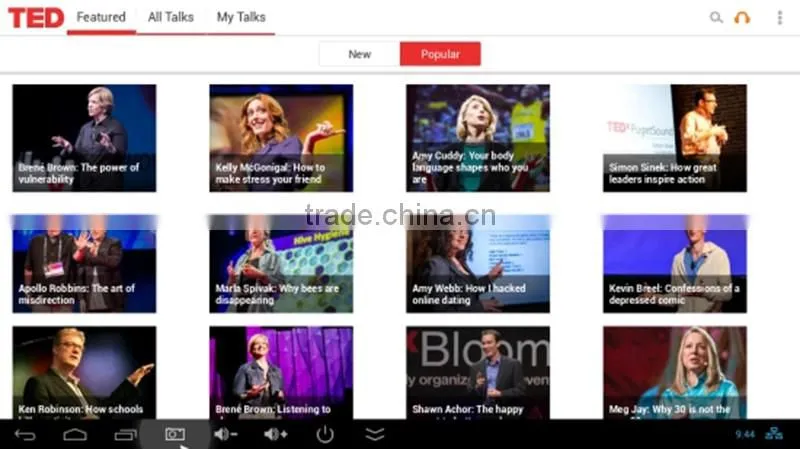The width and height of the screenshot is (800, 449).
Task: Hide navigation bar with double-chevron icon
Action: point(375,434)
